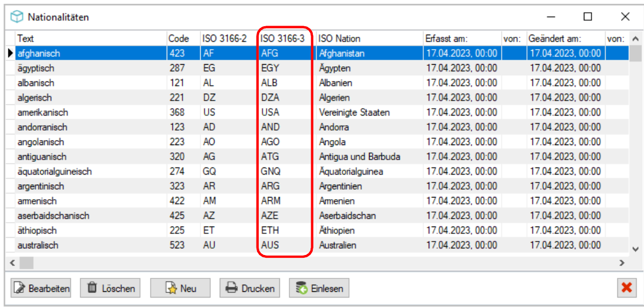Viewport: 644px width, 308px height.
Task: Click the Geändert am column header
Action: point(565,38)
